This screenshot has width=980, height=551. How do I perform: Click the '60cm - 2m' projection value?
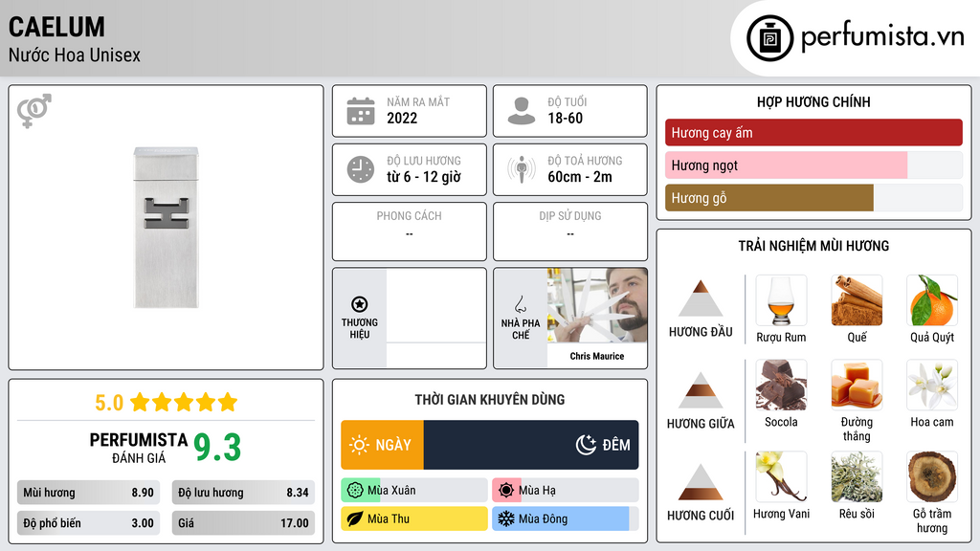(x=580, y=177)
